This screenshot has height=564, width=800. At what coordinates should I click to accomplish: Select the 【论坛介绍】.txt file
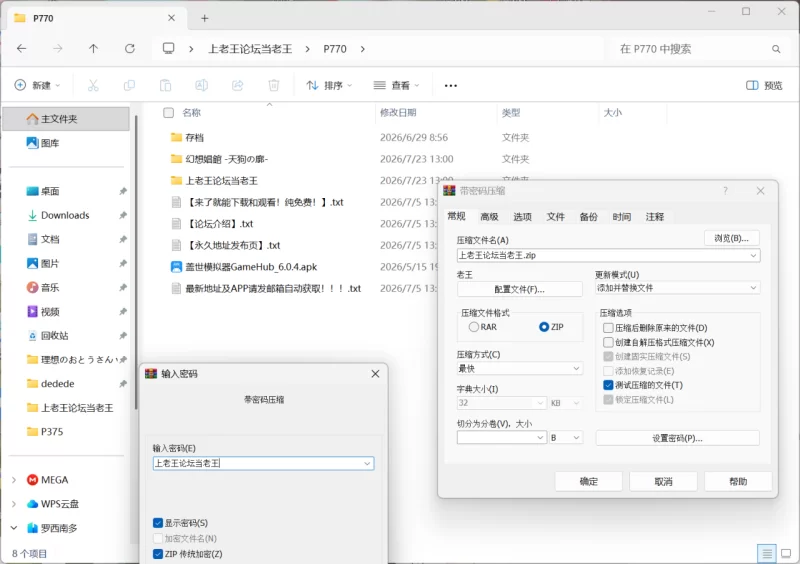tap(219, 224)
